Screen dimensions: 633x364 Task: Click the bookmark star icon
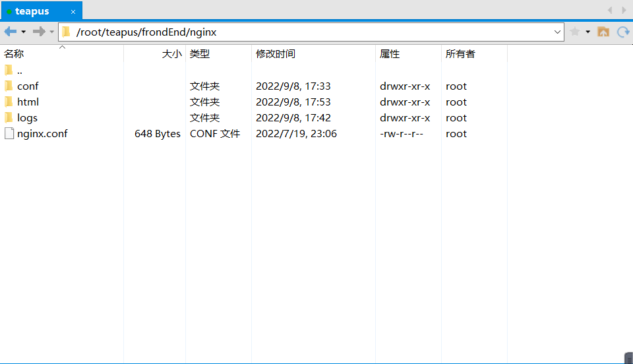point(574,32)
